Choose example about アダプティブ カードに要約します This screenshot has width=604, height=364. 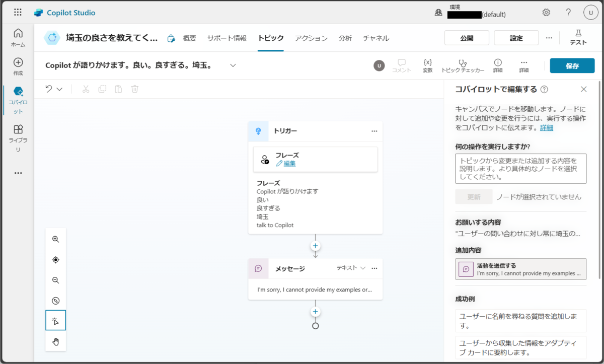pyautogui.click(x=521, y=347)
